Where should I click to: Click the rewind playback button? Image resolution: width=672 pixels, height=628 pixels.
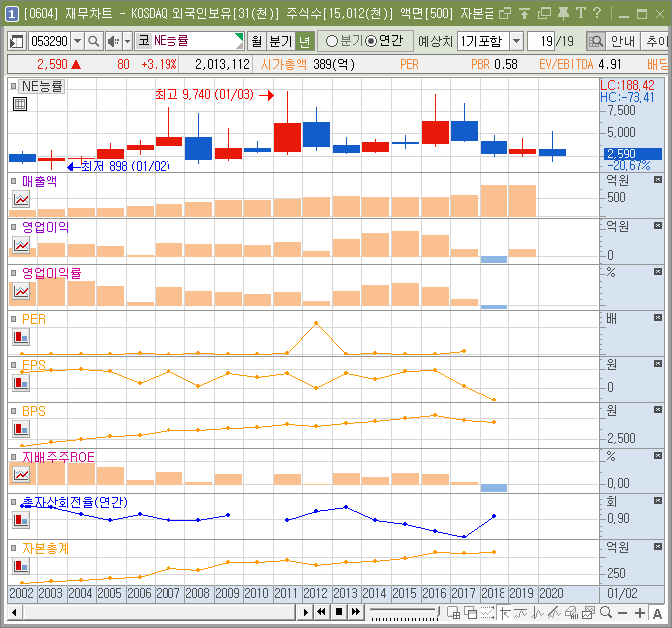click(321, 612)
